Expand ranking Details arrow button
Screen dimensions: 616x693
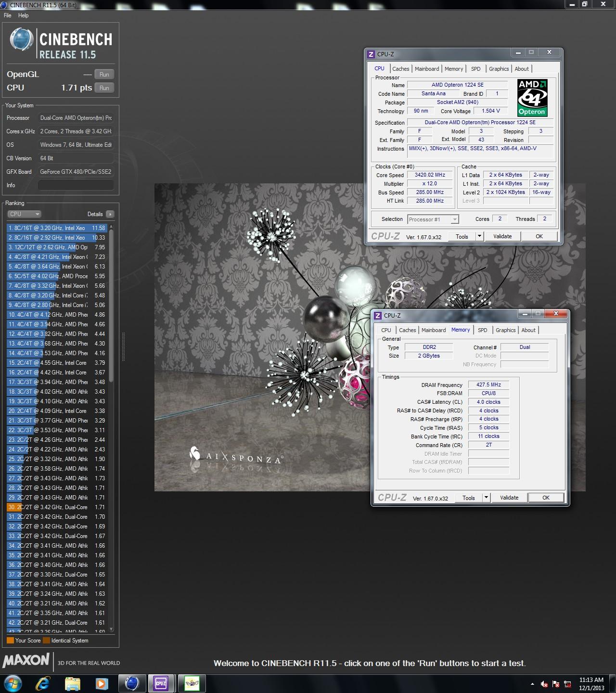pyautogui.click(x=110, y=214)
